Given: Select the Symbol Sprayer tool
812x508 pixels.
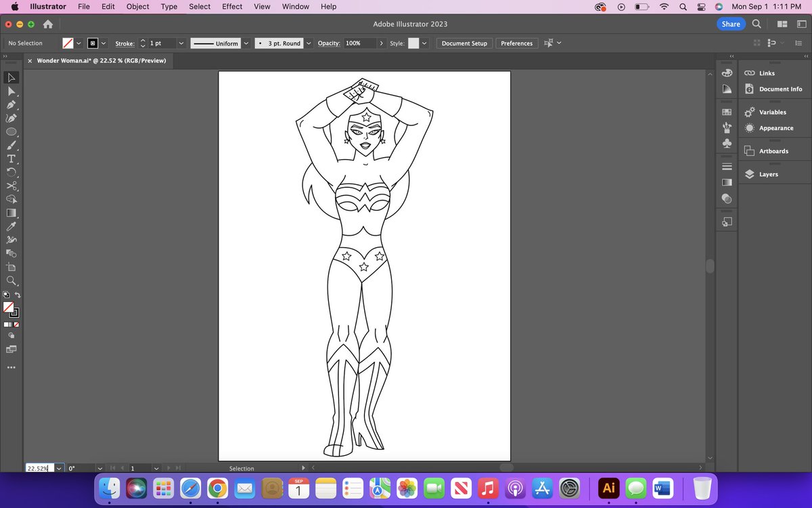Looking at the screenshot, I should point(12,240).
